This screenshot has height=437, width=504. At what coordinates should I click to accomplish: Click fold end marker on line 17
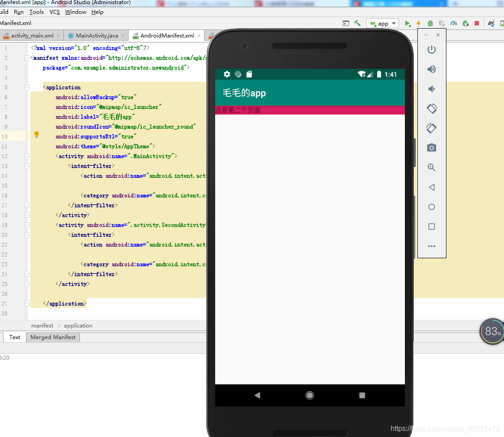point(27,205)
